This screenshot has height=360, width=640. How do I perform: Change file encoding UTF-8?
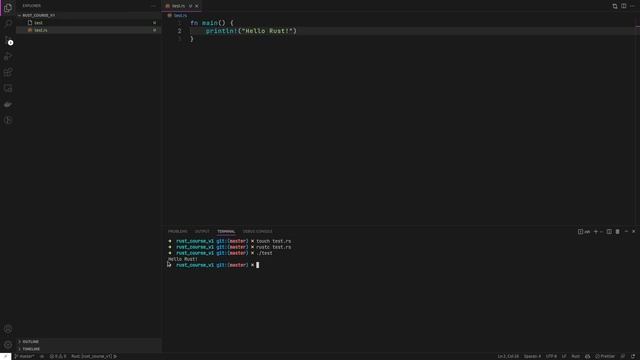[x=551, y=356]
